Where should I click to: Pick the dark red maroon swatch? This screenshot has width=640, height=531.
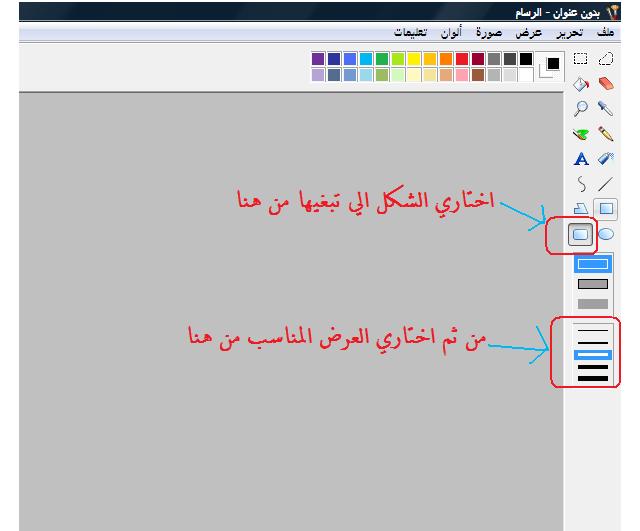coord(478,59)
